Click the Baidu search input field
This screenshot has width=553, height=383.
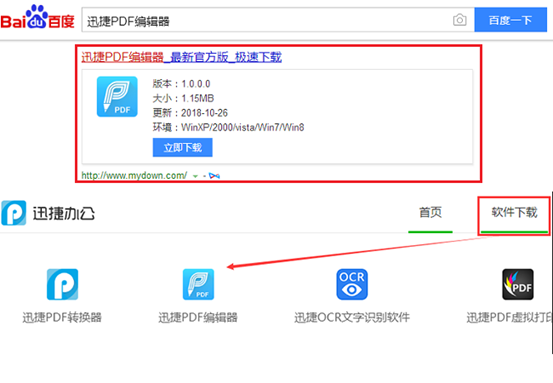tap(267, 20)
